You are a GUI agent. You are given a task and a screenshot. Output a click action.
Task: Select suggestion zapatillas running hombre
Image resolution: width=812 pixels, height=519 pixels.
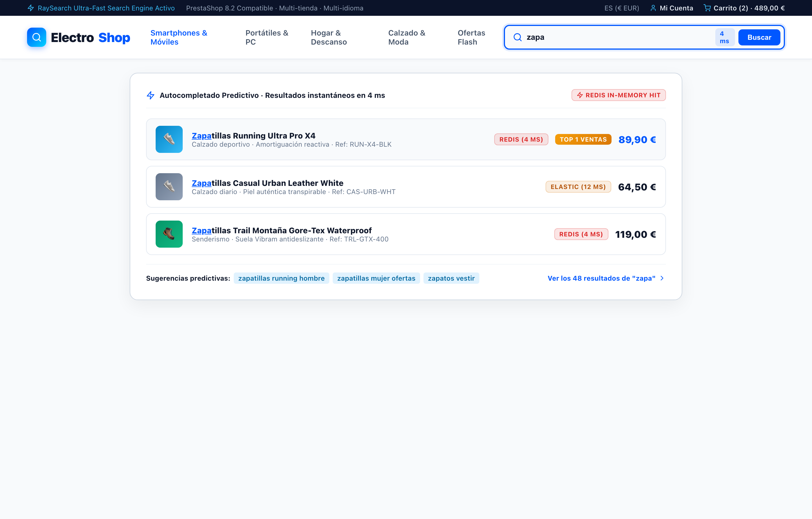click(281, 278)
